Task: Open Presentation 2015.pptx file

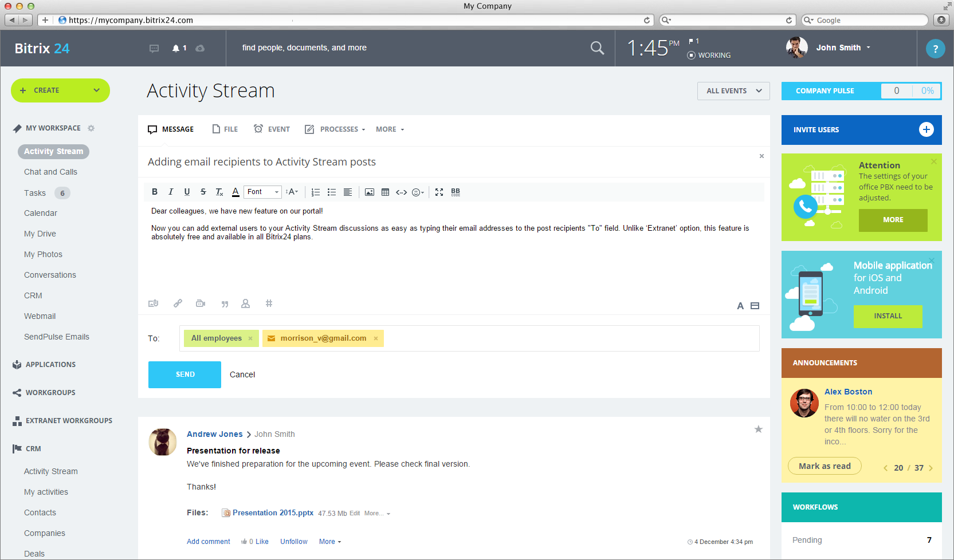Action: (273, 513)
